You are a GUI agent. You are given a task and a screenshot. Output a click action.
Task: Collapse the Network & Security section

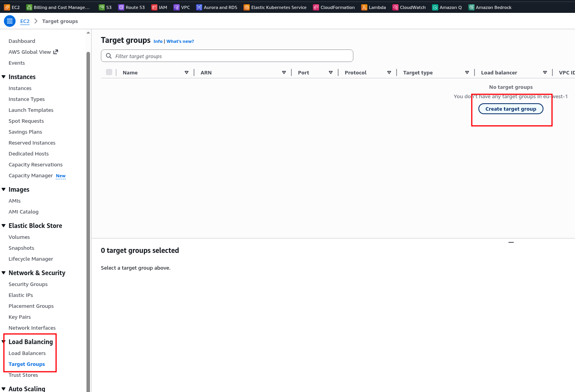(4, 273)
